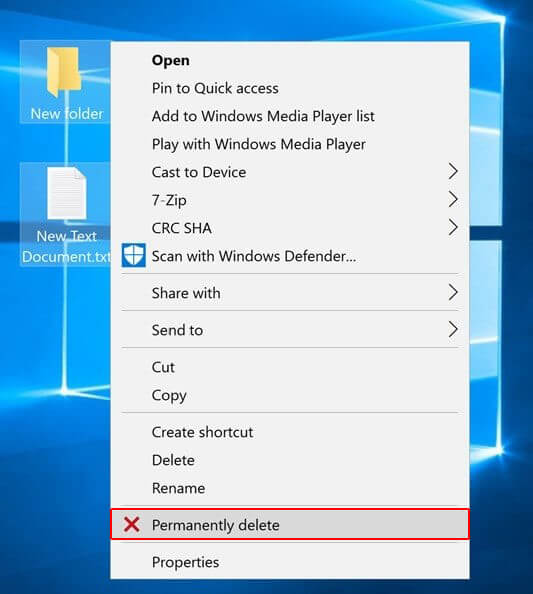
Task: Click the Windows Defender shield icon
Action: point(133,255)
